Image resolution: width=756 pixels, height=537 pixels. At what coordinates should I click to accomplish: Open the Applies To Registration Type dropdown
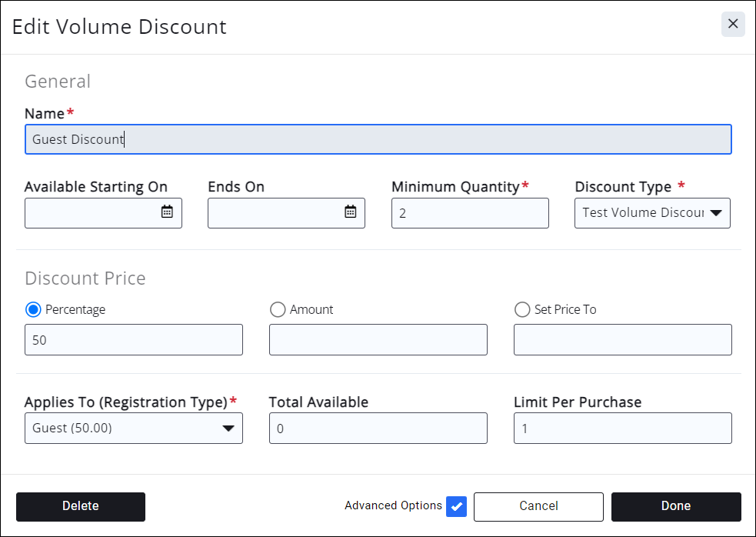point(134,429)
